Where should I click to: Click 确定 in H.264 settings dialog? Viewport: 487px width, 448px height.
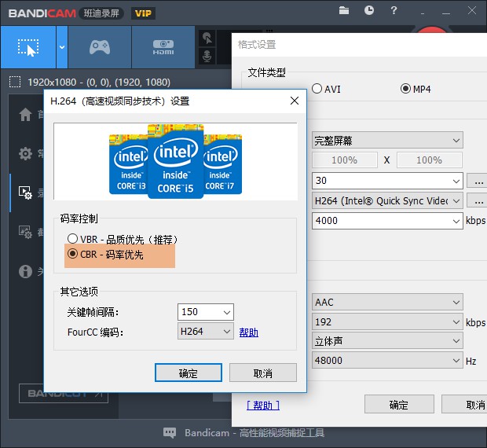pyautogui.click(x=189, y=373)
